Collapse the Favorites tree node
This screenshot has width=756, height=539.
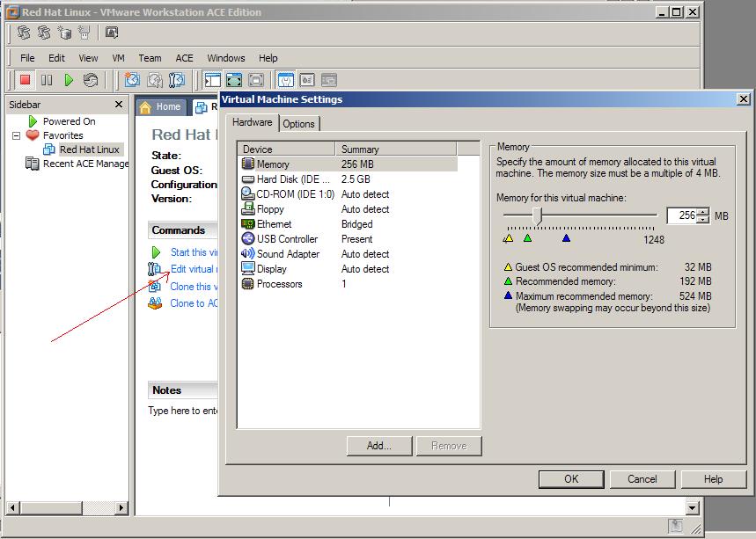pyautogui.click(x=16, y=135)
